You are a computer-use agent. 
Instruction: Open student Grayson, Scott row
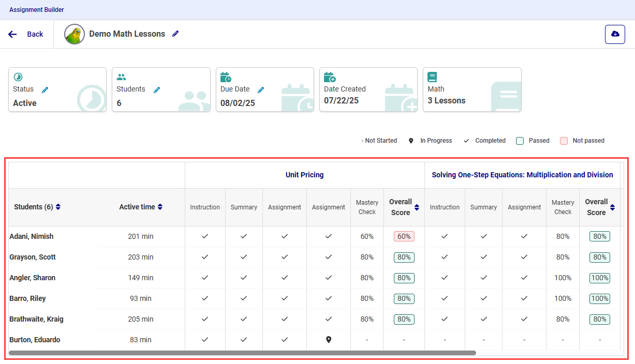pyautogui.click(x=33, y=257)
